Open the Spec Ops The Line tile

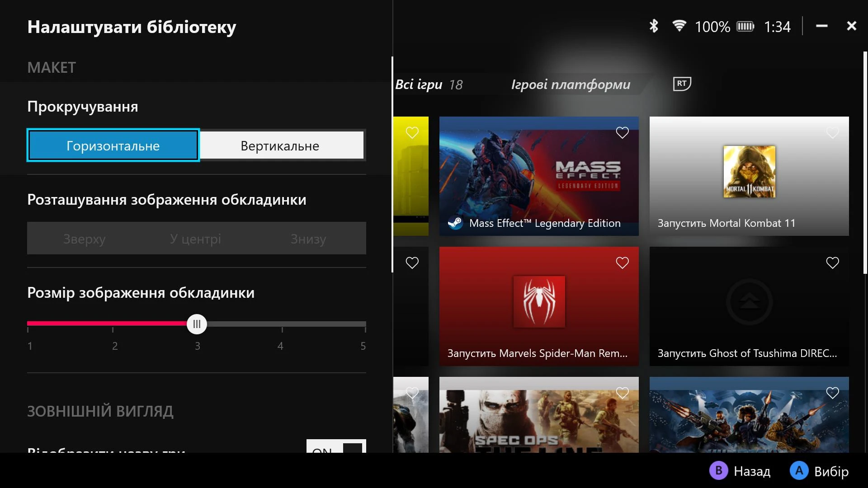(x=539, y=415)
